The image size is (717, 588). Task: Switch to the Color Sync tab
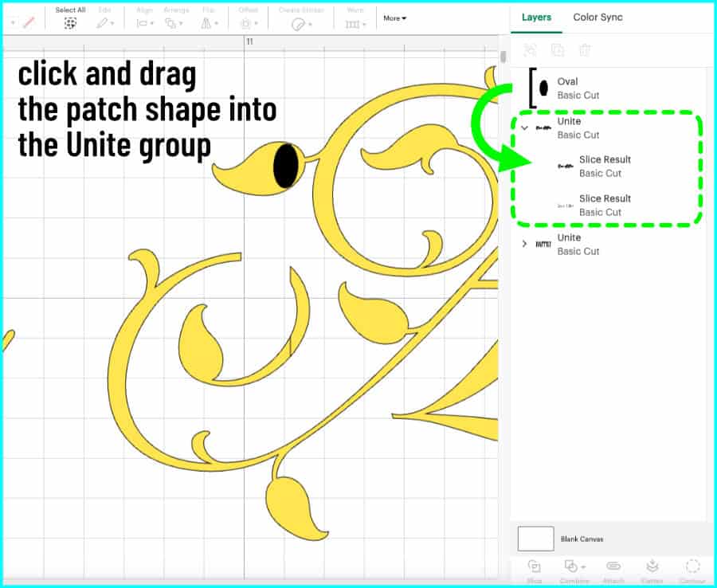coord(597,18)
